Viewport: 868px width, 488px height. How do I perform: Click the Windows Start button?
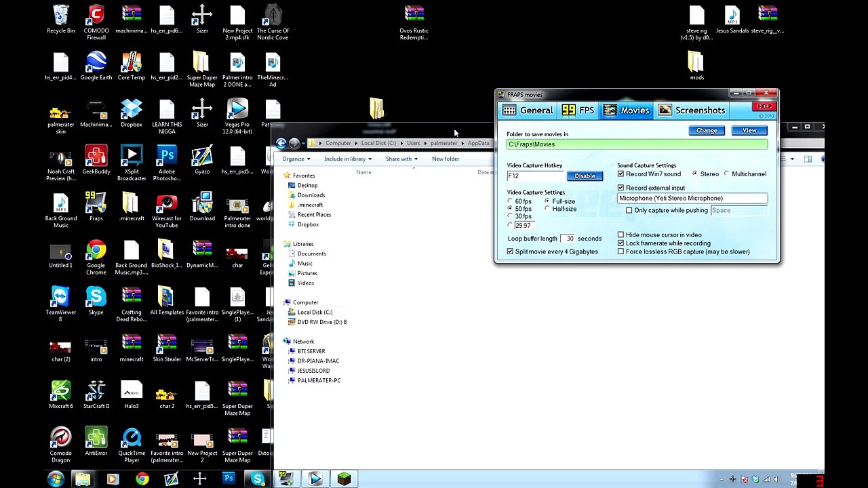(56, 479)
